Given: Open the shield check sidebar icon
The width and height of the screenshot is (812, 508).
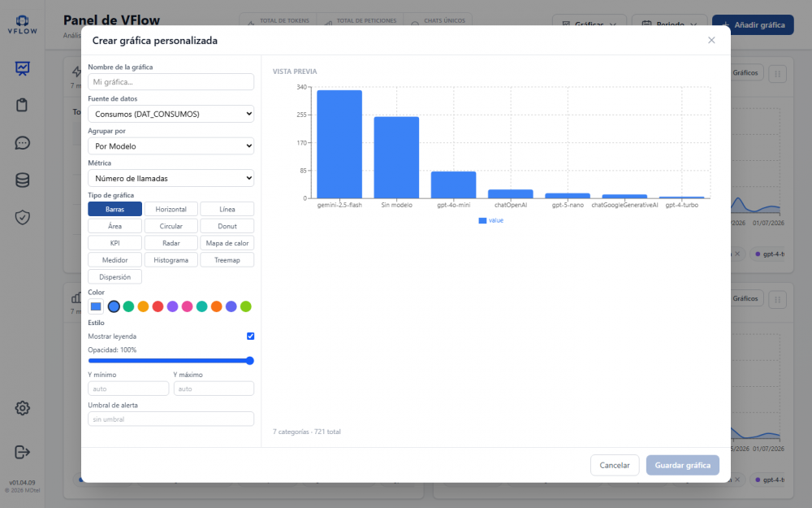Looking at the screenshot, I should [22, 217].
